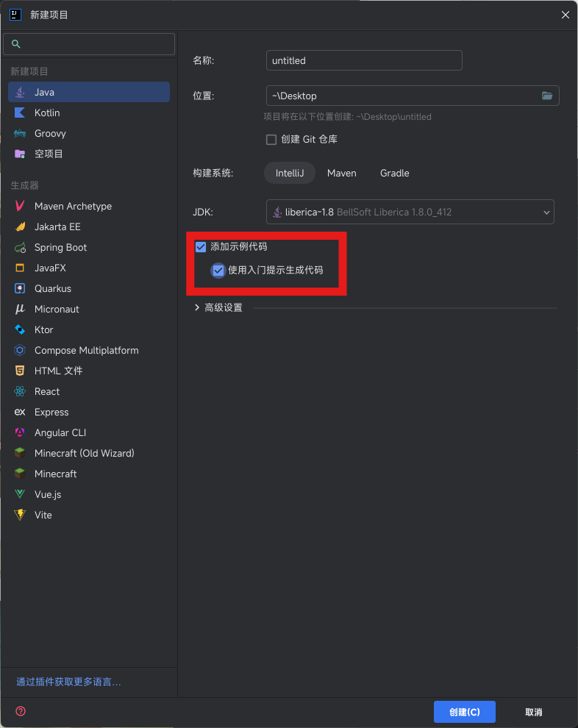
Task: Pick the Maven Archetype generator
Action: point(89,206)
